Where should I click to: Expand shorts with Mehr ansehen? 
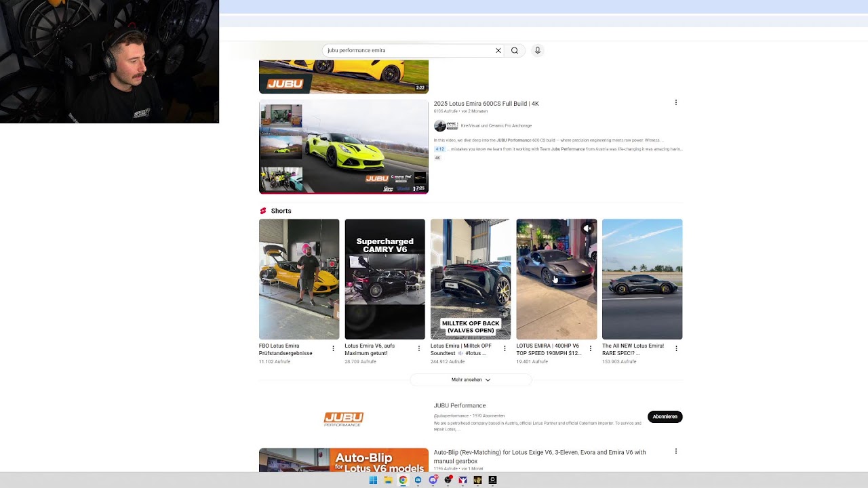pyautogui.click(x=471, y=380)
